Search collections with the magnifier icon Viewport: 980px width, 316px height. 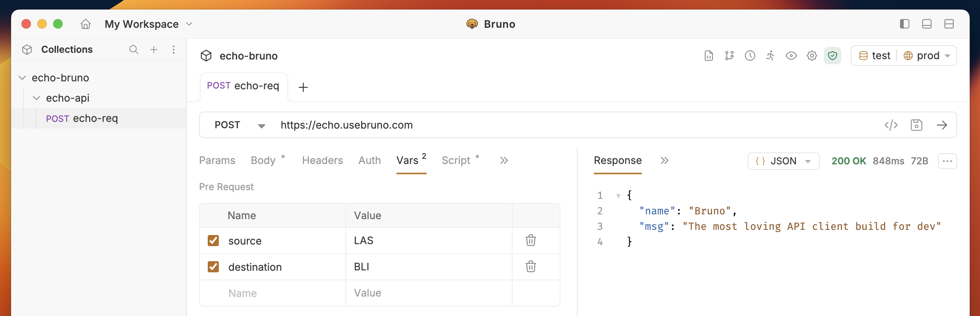tap(134, 50)
